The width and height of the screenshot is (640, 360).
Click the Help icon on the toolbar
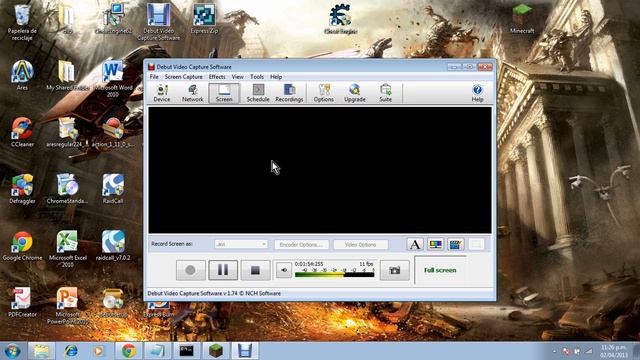477,93
